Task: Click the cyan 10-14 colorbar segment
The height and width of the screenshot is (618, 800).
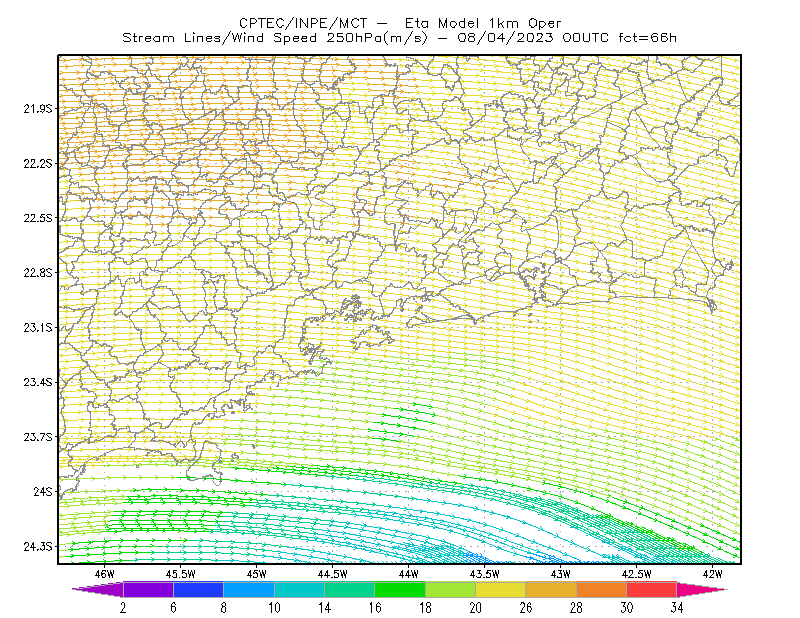Action: (x=299, y=590)
